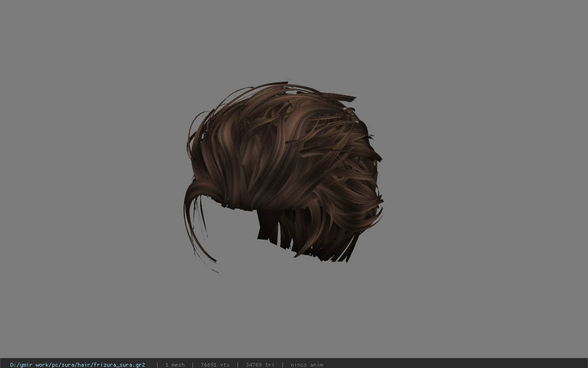Click the separator between vtx and tri
Viewport: 588px width, 368px height.
click(237, 365)
